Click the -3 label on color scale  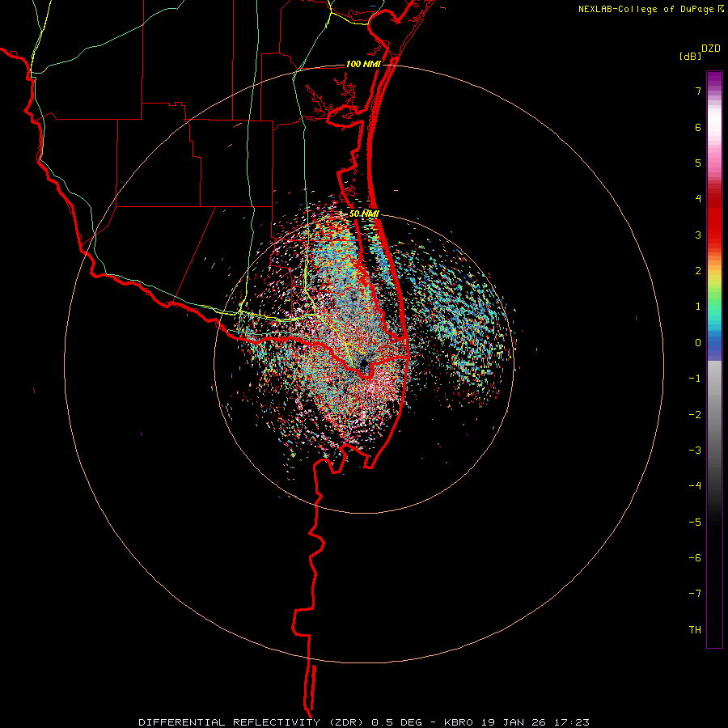(695, 450)
